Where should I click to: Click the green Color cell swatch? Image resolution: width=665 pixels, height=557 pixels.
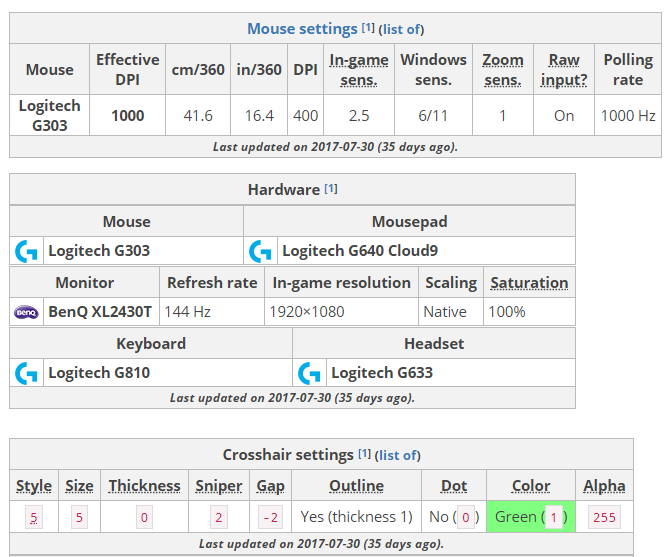(x=531, y=517)
